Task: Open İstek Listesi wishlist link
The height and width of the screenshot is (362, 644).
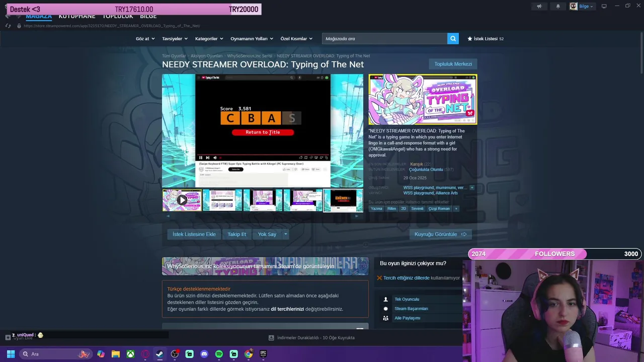Action: [486, 39]
